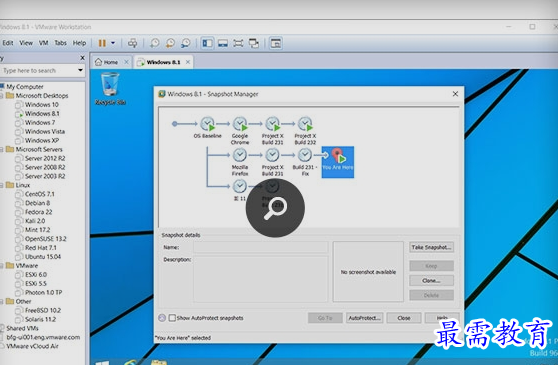Close the Snapshot Manager dialog

click(455, 94)
